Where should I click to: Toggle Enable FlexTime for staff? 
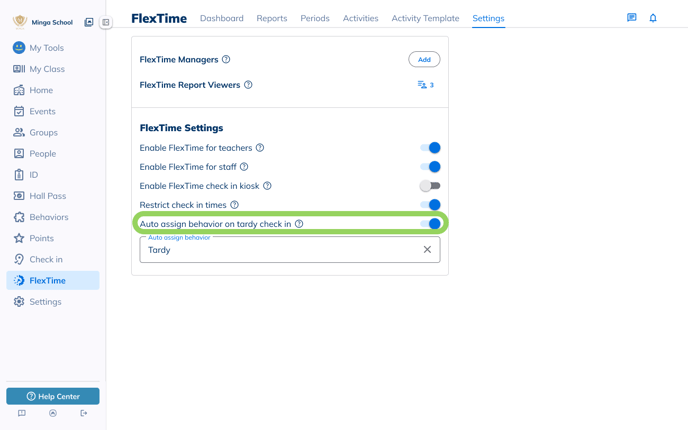pyautogui.click(x=430, y=167)
